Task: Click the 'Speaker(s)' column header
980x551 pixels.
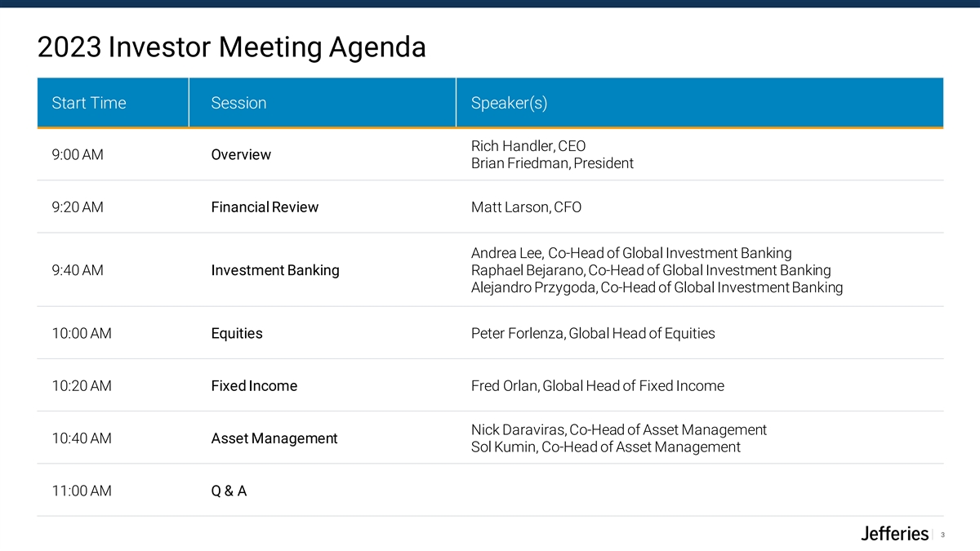Action: click(509, 103)
